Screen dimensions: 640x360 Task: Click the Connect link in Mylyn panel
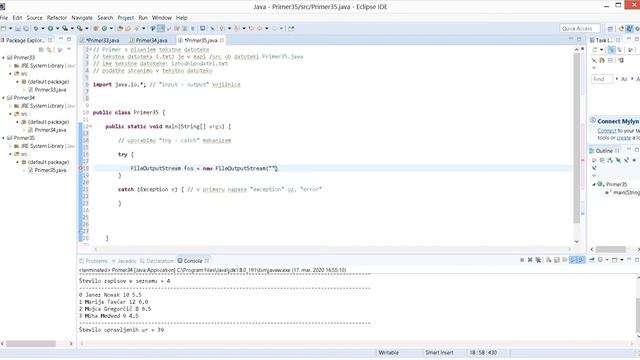(x=607, y=131)
